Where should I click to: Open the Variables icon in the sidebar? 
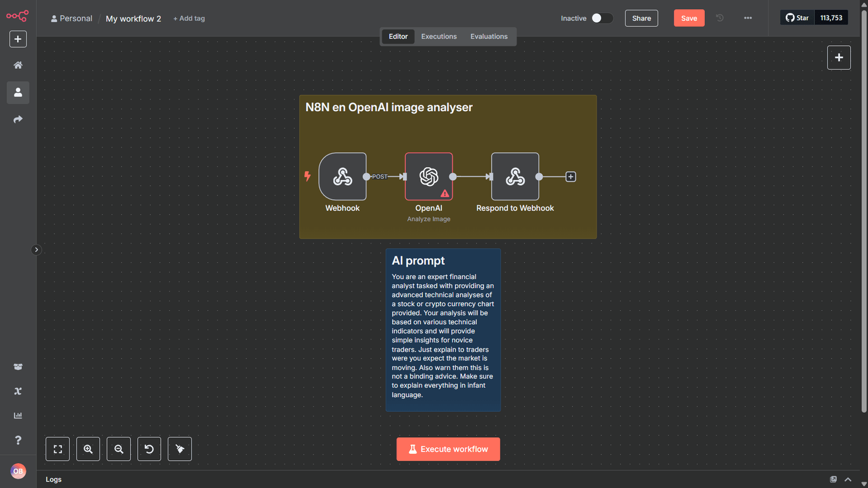tap(18, 391)
